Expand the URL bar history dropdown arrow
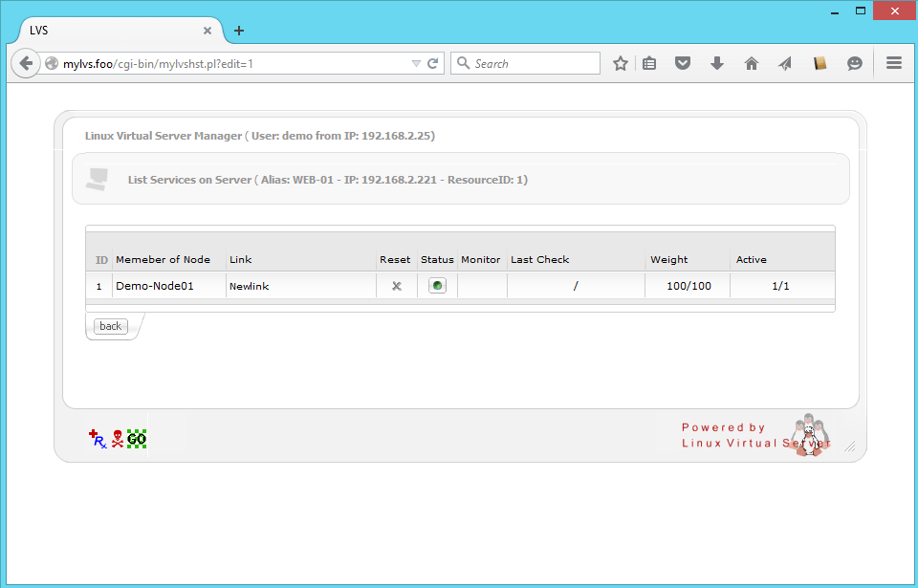This screenshot has width=918, height=588. point(416,63)
